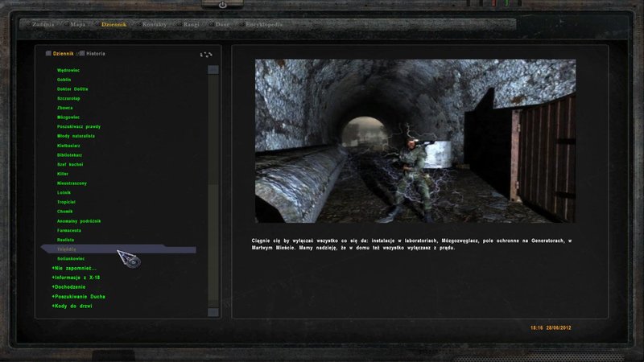Select the Szef kuchni entry
Screen dimensions: 644x362
click(70, 165)
